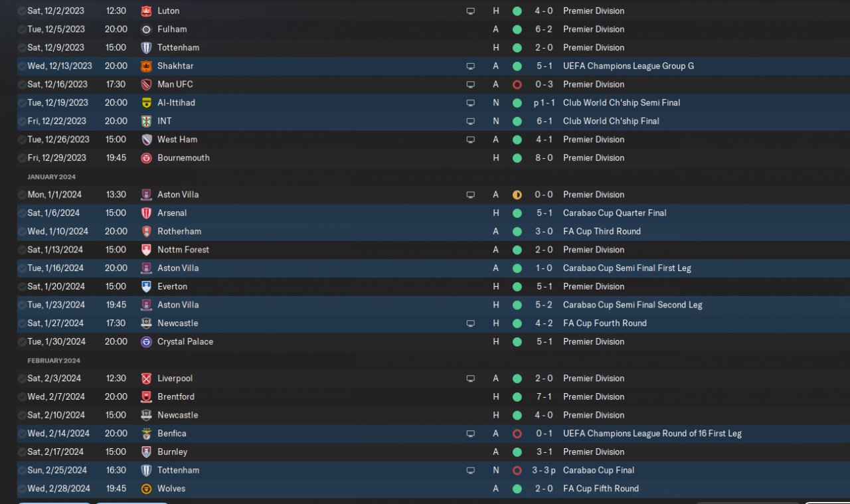Open the 7 - 1 Brentford scoreline
Screen dimensions: 850x504
tap(541, 397)
